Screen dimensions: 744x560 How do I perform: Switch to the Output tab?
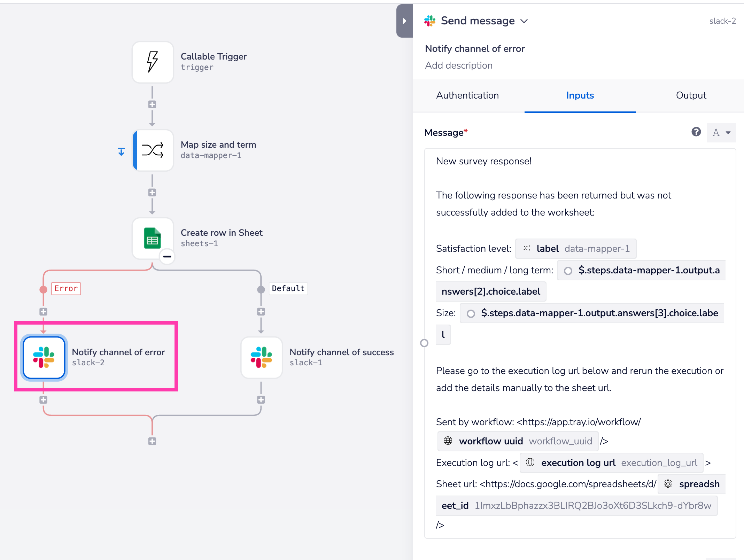pyautogui.click(x=691, y=95)
